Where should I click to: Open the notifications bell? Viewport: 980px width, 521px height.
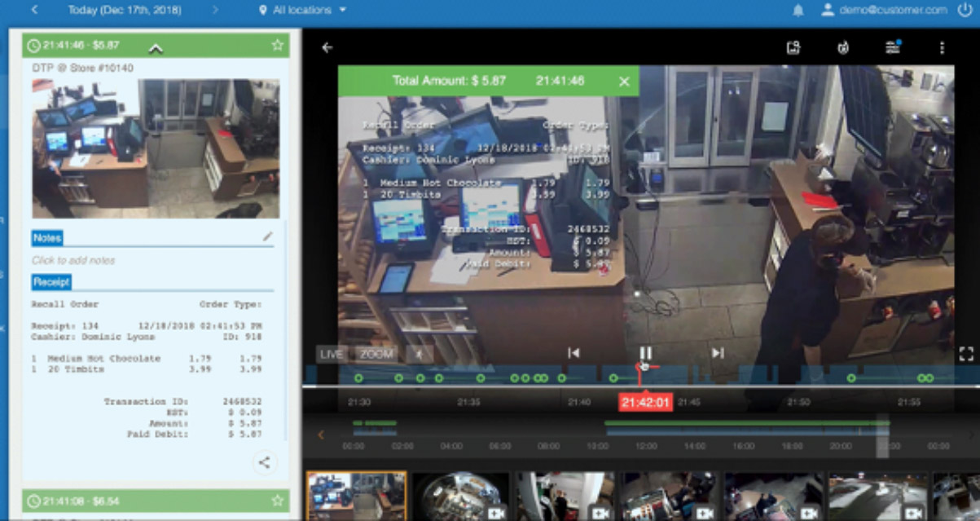point(799,10)
